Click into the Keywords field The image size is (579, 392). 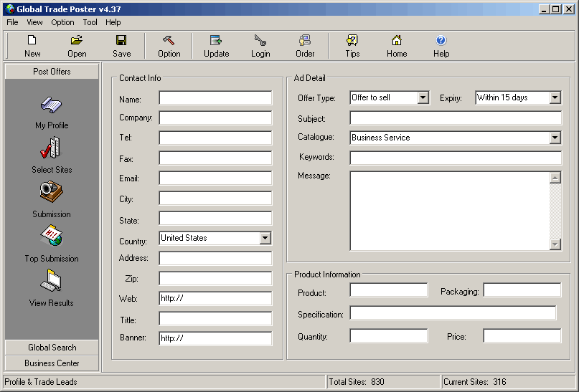coord(456,158)
